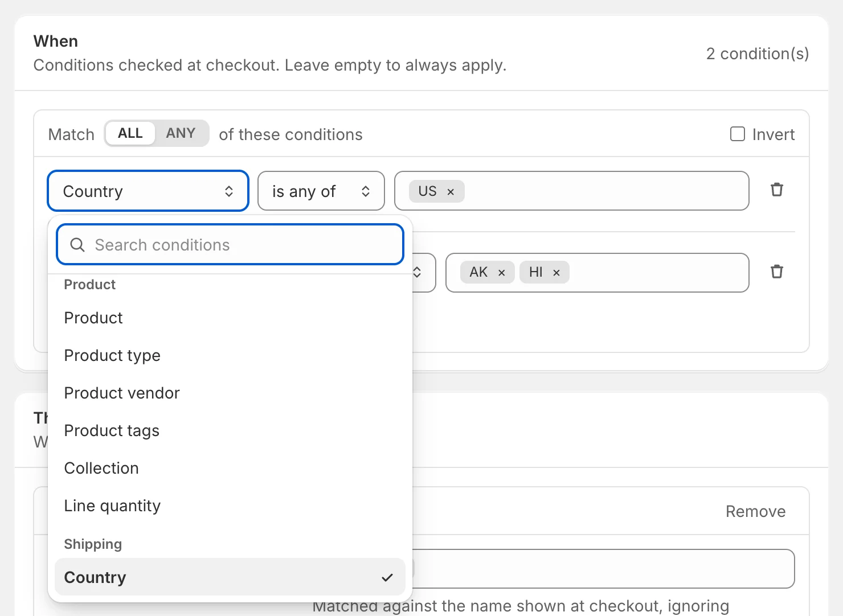The height and width of the screenshot is (616, 843).
Task: Set match mode to ANY
Action: 181,133
